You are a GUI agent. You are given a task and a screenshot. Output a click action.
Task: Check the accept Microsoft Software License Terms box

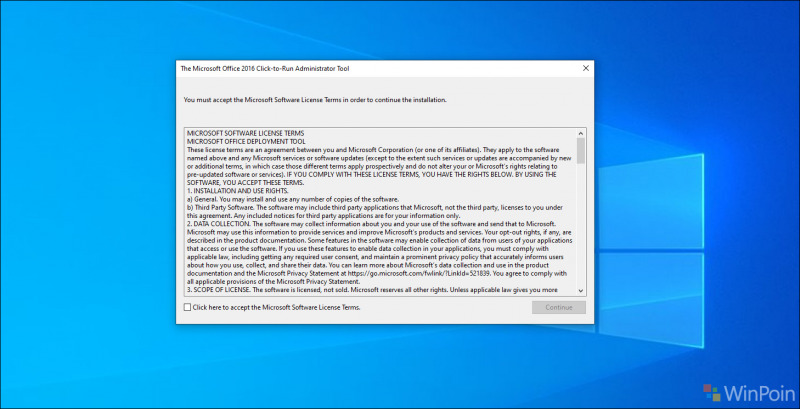tap(187, 308)
